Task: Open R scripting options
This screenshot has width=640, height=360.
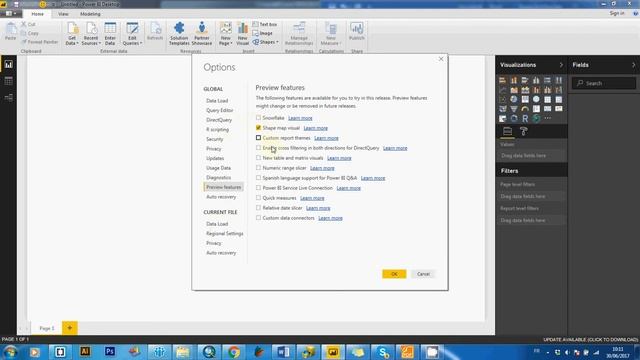Action: 217,130
